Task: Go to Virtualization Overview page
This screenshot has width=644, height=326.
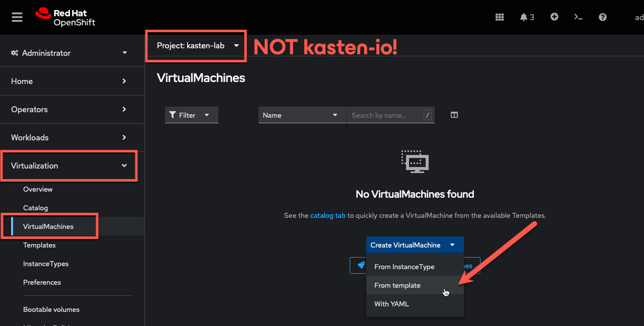Action: 38,189
